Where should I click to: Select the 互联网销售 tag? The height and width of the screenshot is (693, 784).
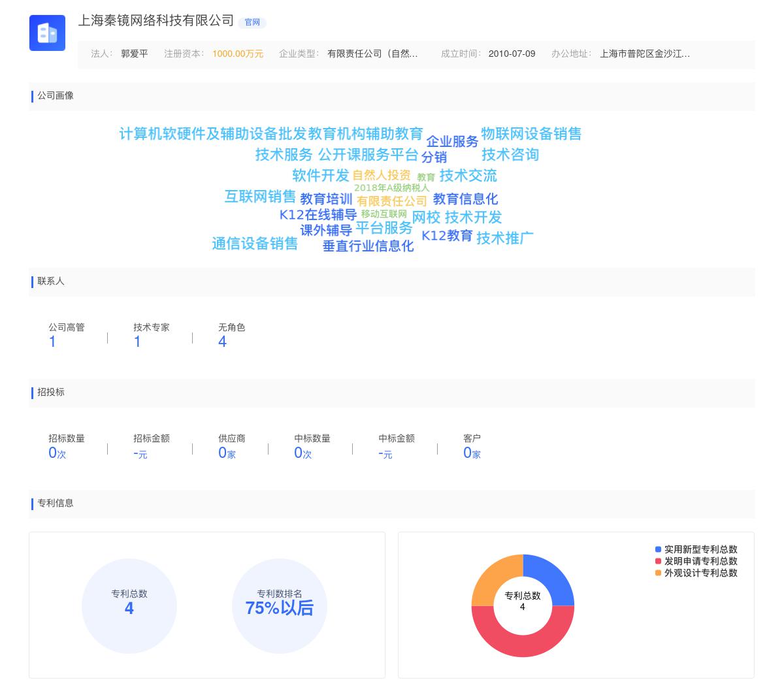click(x=260, y=197)
